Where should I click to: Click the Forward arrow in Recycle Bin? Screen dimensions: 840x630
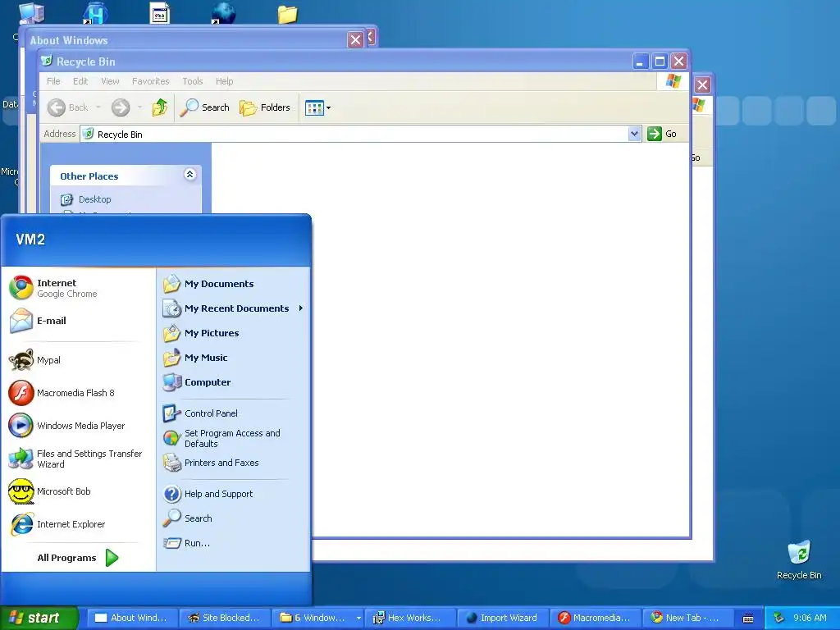click(121, 107)
